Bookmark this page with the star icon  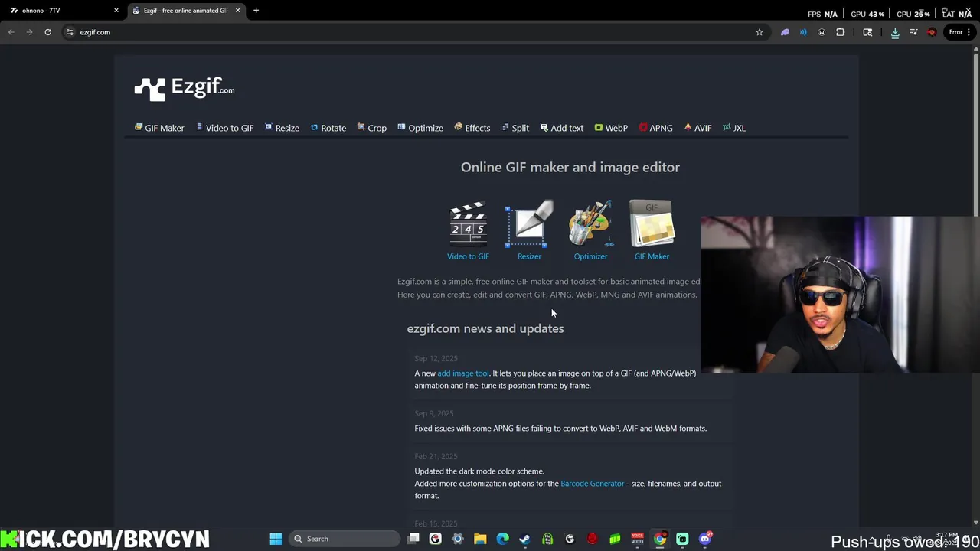coord(759,32)
